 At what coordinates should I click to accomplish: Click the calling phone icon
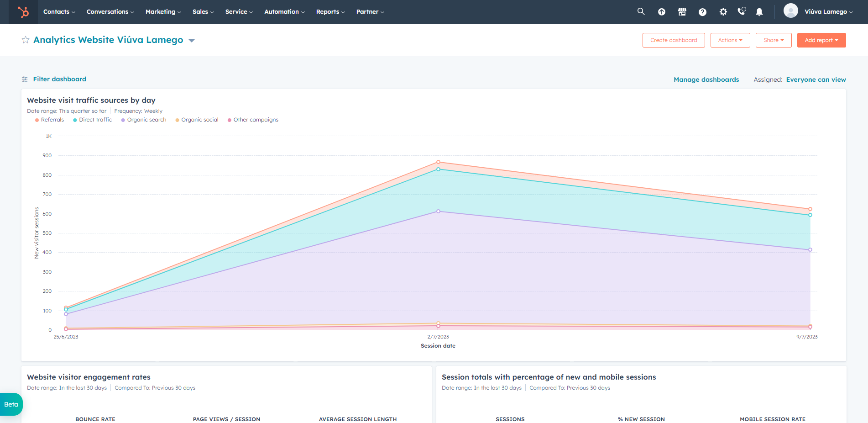pyautogui.click(x=742, y=11)
